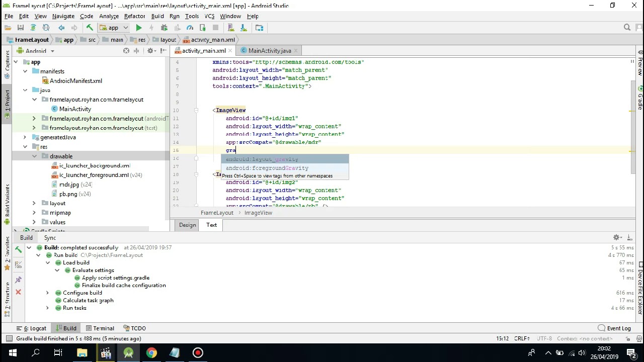Open the Refactor menu
Viewport: 644px width, 362px height.
tap(134, 16)
